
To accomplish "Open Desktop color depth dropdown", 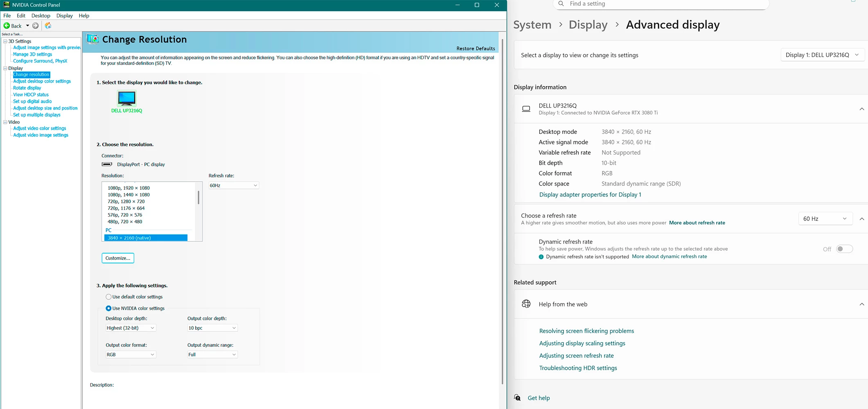I will (x=131, y=328).
